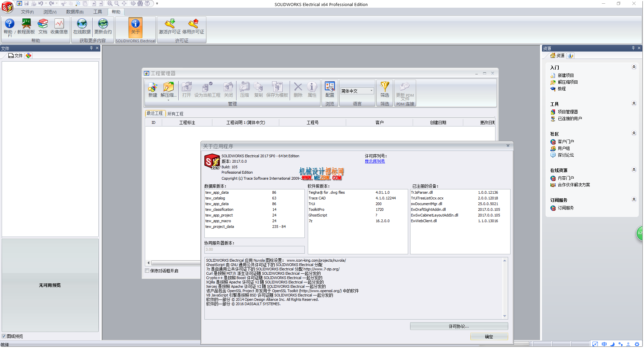Click the binoculars search icon in title toolbar
The width and height of the screenshot is (644, 348).
click(140, 3)
